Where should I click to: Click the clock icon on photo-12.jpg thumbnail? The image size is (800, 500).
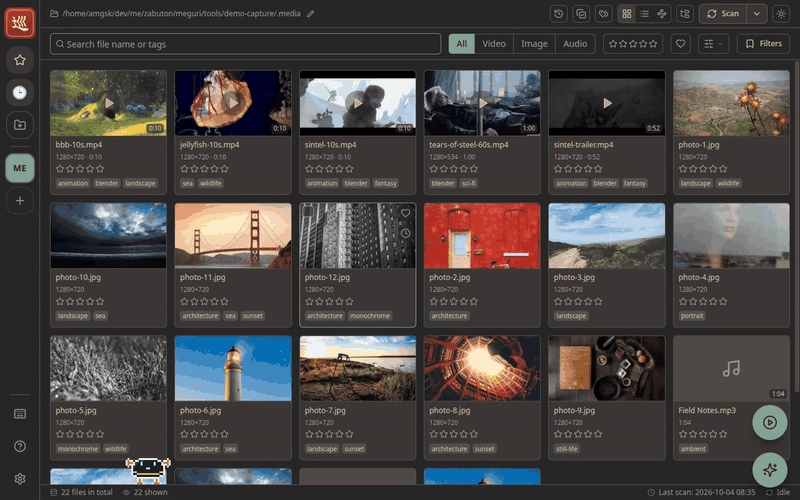tap(405, 233)
